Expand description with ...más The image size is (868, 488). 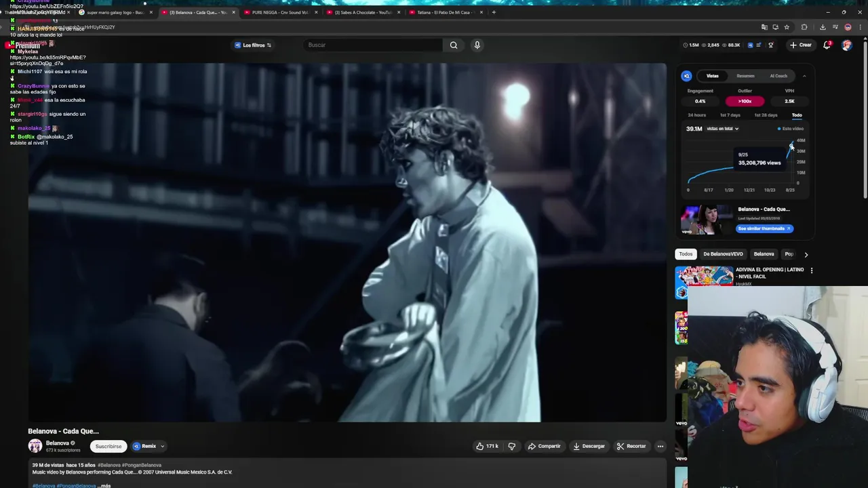tap(104, 485)
